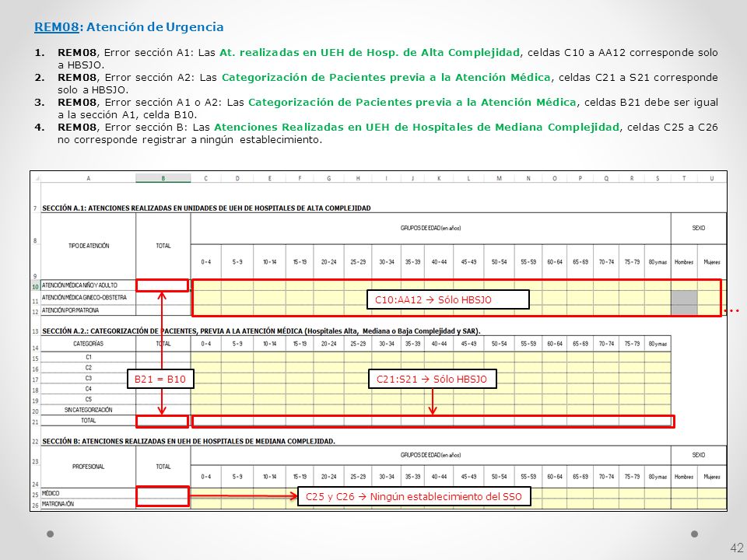The image size is (747, 560).
Task: Select column G header
Action: click(328, 179)
